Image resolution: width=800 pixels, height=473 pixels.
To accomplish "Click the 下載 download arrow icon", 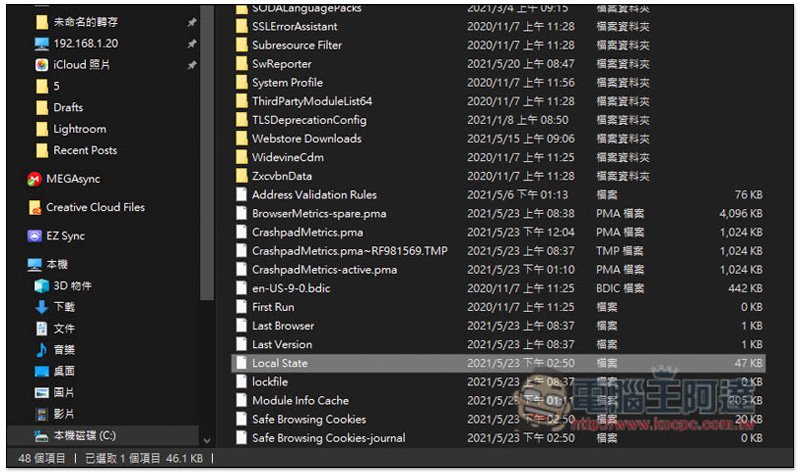I will (x=41, y=307).
